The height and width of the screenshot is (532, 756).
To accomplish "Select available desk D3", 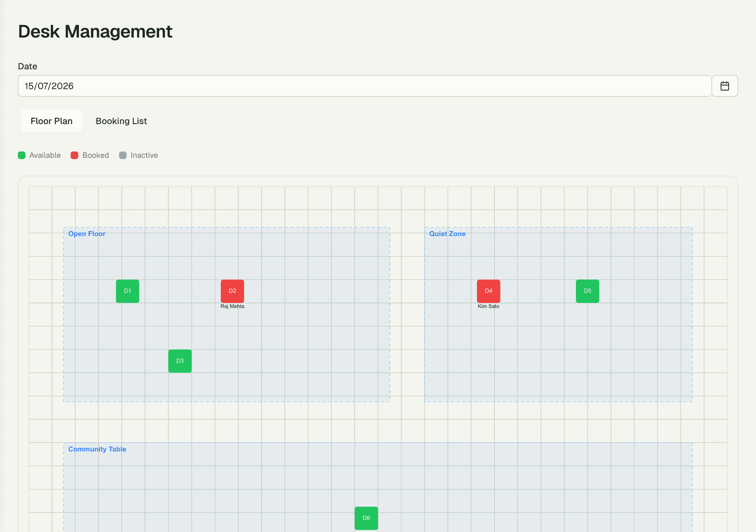I will click(x=180, y=361).
